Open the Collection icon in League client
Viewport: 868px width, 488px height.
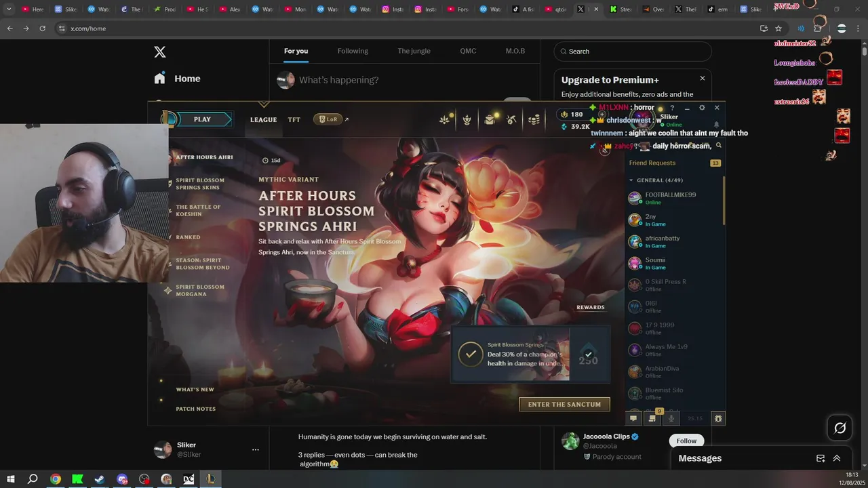(x=467, y=120)
